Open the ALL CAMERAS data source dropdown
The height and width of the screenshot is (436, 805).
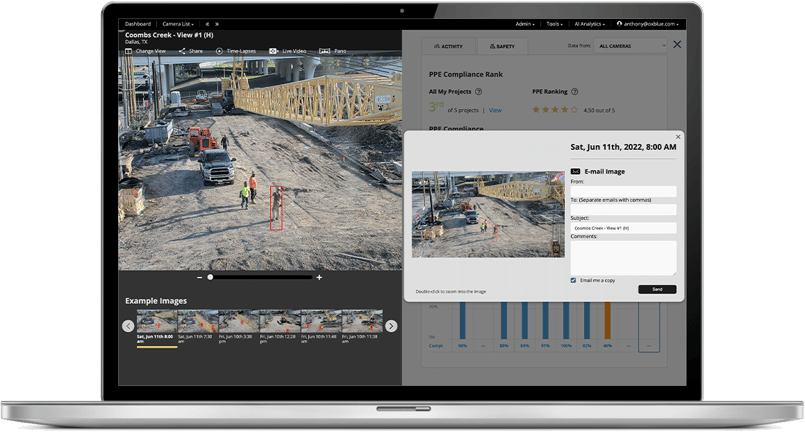click(630, 46)
